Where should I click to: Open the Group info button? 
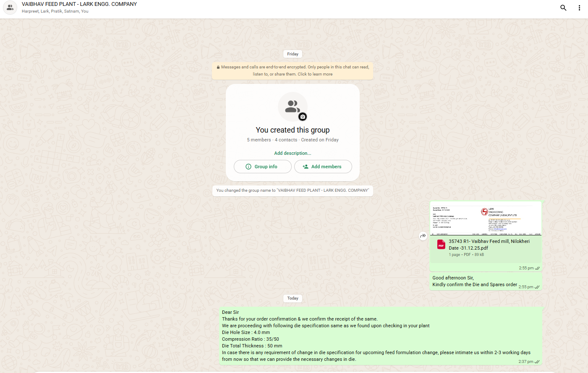point(262,167)
